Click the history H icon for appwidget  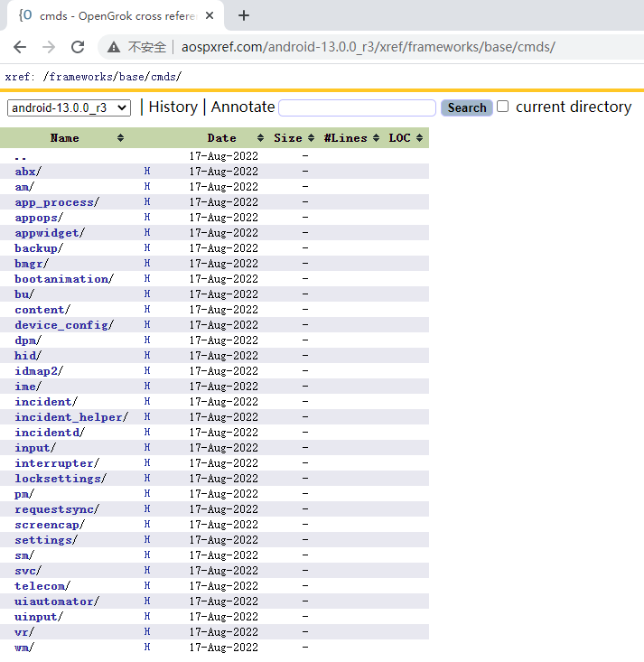[x=147, y=232]
